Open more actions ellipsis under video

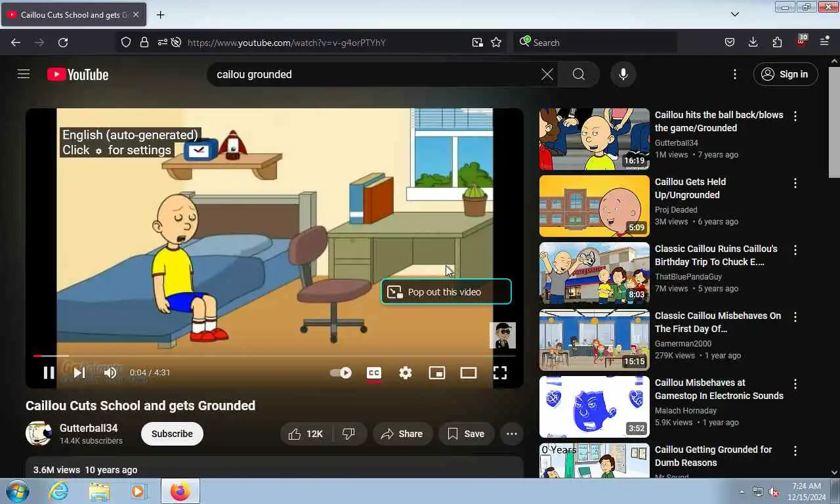pyautogui.click(x=512, y=434)
